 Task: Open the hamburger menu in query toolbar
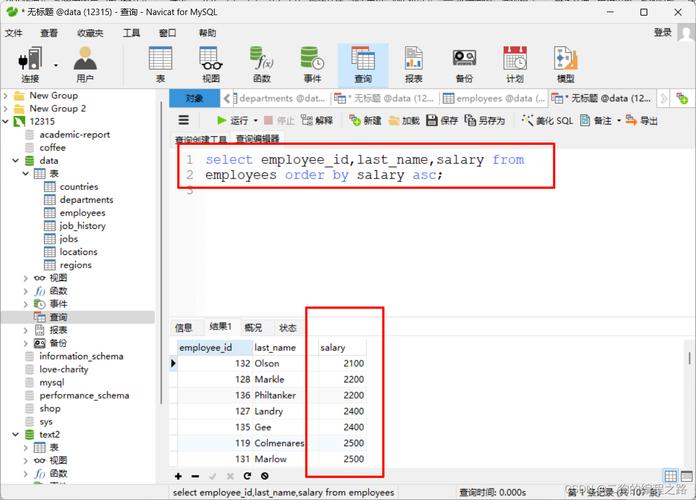184,120
